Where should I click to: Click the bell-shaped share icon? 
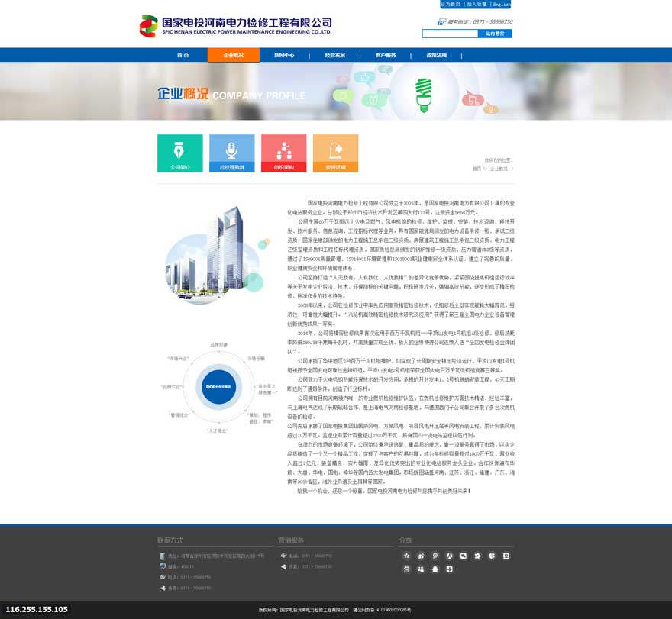tap(435, 569)
